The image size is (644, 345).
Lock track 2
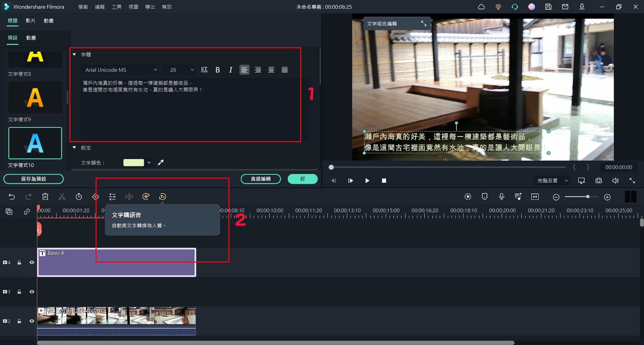tap(19, 321)
